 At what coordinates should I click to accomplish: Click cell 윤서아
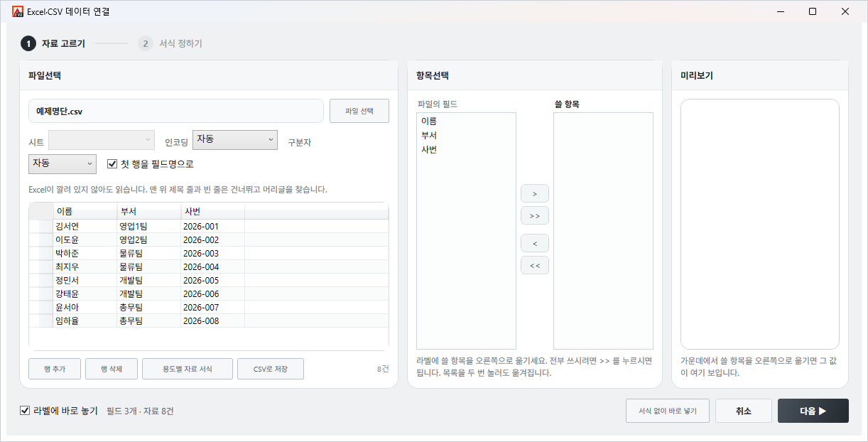tap(85, 307)
